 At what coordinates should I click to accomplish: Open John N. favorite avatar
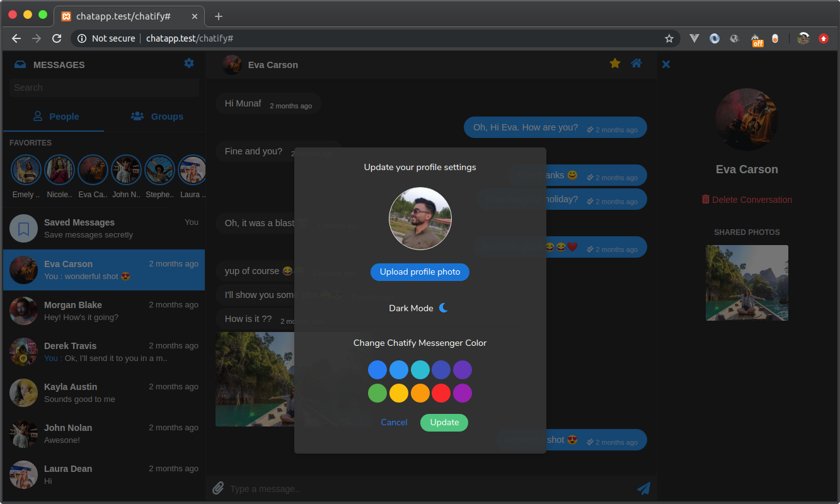126,170
